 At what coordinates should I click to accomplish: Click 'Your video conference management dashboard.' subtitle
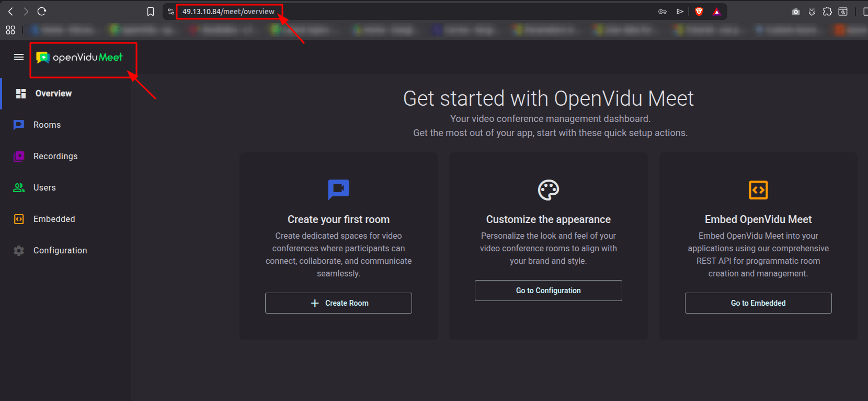[550, 119]
